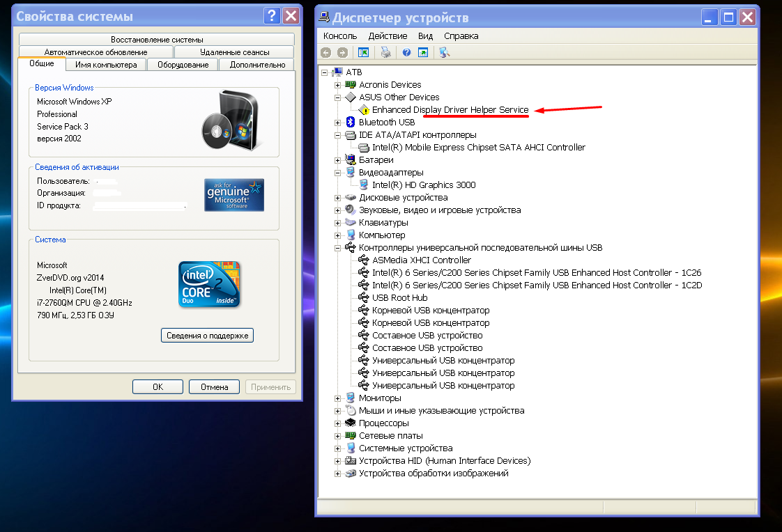The height and width of the screenshot is (532, 782).
Task: Click the help question mark in System Properties title
Action: tap(271, 15)
